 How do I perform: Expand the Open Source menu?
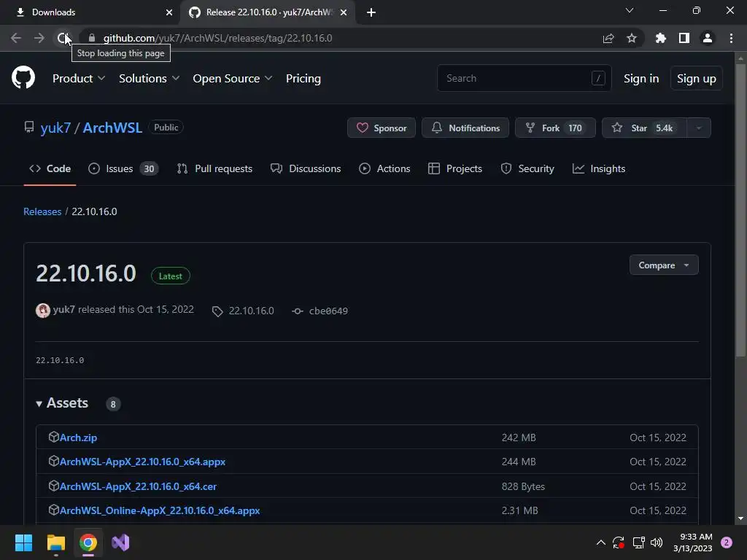click(x=233, y=79)
